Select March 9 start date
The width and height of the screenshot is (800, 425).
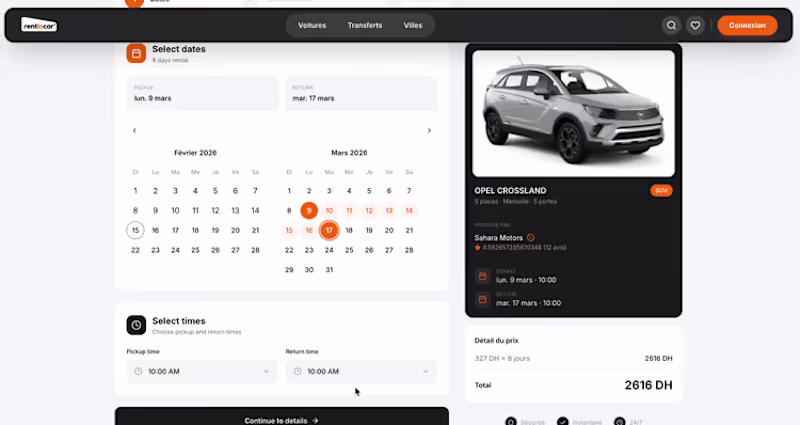(x=309, y=210)
